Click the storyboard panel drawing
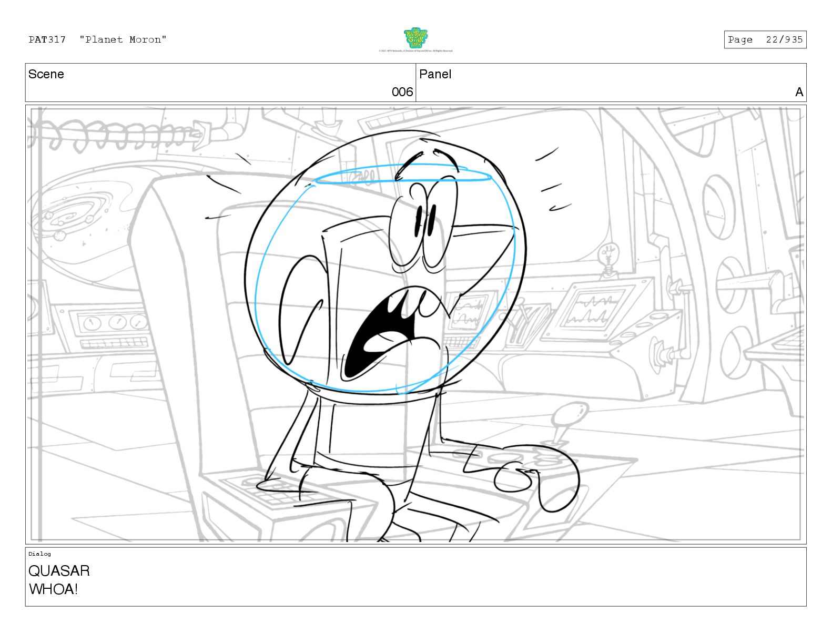This screenshot has height=644, width=832. 415,324
